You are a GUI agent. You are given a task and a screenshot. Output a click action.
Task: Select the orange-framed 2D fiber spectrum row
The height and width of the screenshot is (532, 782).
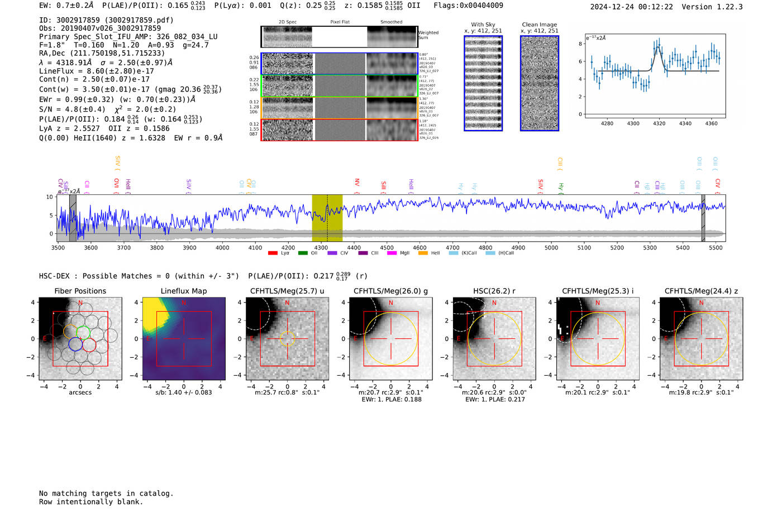[x=340, y=108]
